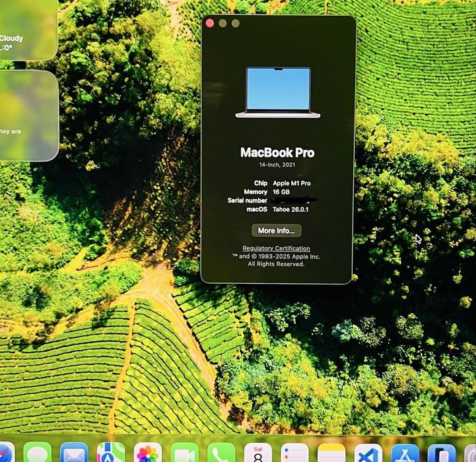476x462 pixels.
Task: Launch Mail from the dock
Action: tap(74, 452)
